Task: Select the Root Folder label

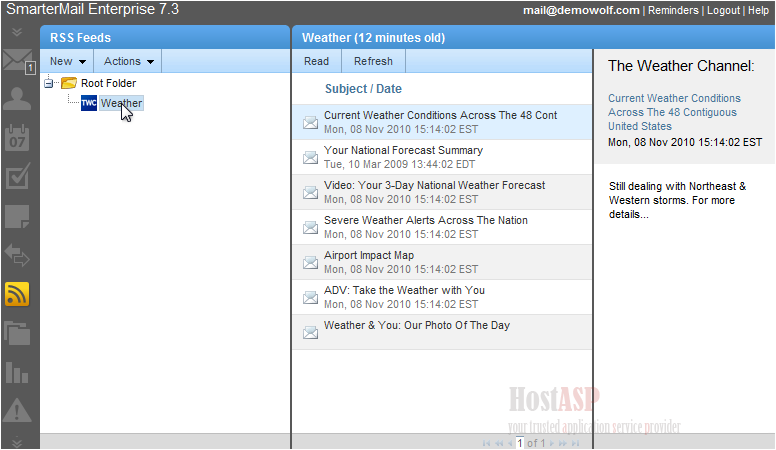Action: [x=108, y=83]
